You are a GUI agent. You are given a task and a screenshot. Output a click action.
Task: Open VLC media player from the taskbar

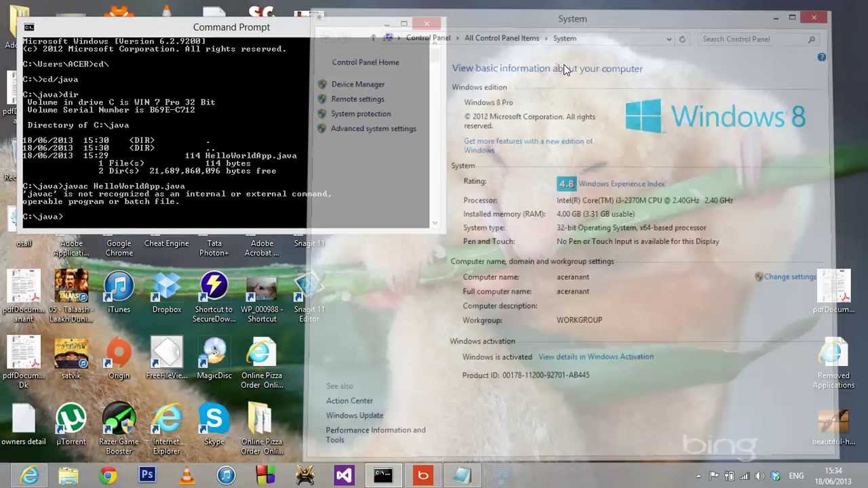pos(186,476)
